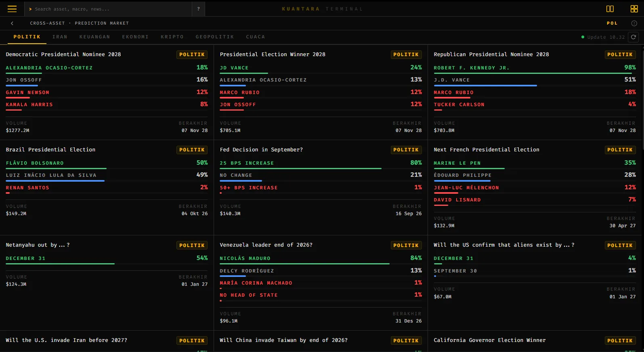Image resolution: width=644 pixels, height=352 pixels.
Task: Open the U.S. invade Iran before 2027 market
Action: coord(66,340)
